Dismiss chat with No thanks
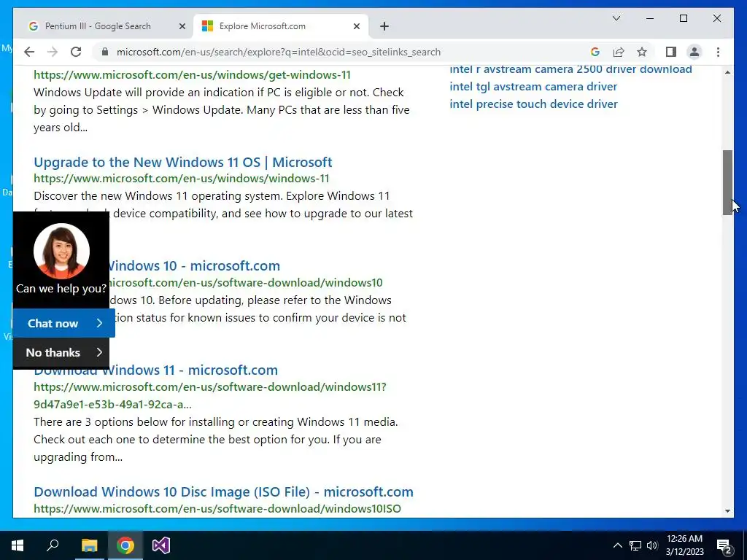The image size is (747, 560). [61, 353]
